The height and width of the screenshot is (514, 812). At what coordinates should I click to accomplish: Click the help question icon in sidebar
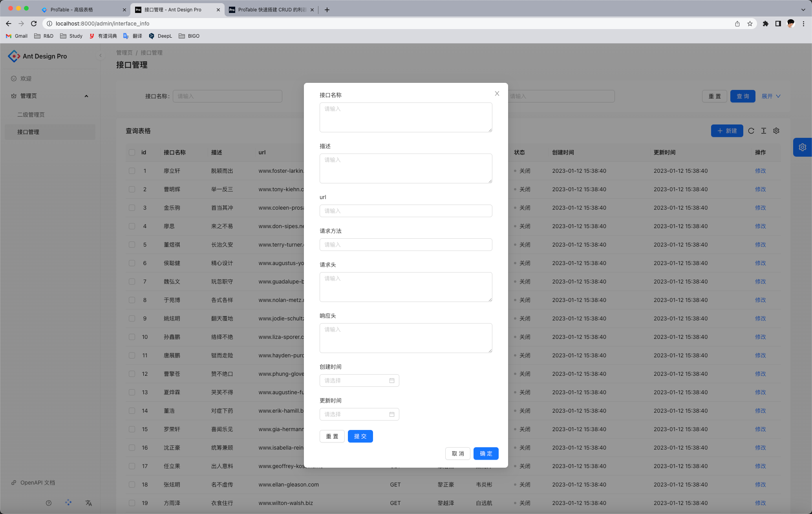coord(49,503)
